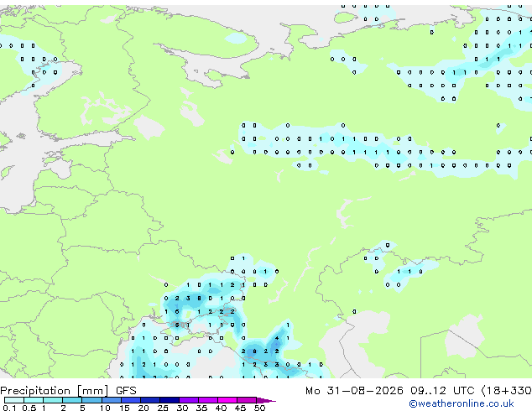Image resolution: width=532 pixels, height=411 pixels.
Task: Select the 20–25 mm dark blue swatch
Action: (x=150, y=400)
